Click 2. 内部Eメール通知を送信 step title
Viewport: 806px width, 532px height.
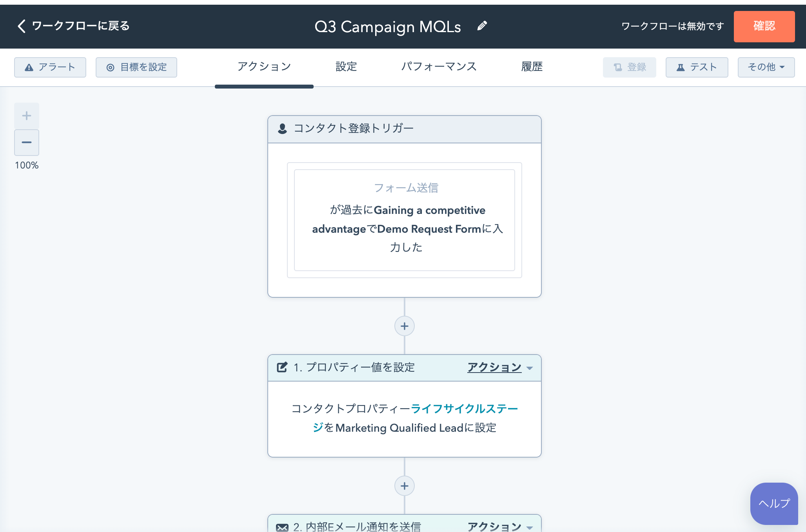pos(357,527)
